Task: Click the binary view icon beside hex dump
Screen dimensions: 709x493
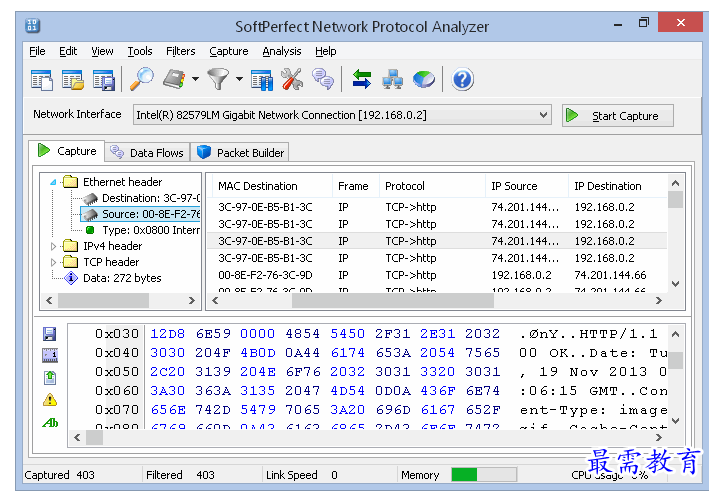Action: [50, 356]
